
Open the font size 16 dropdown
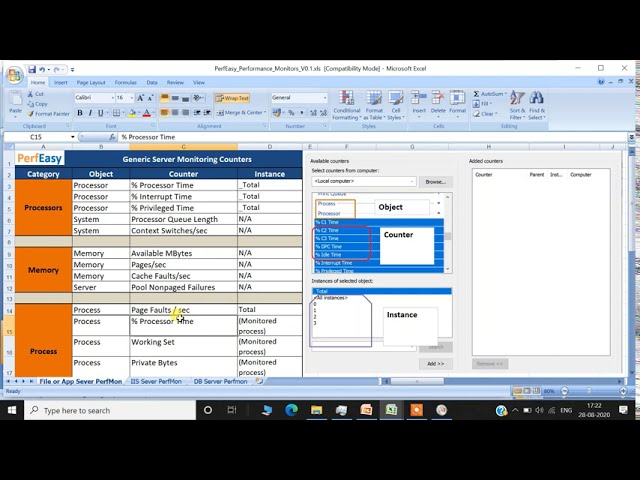pyautogui.click(x=131, y=98)
